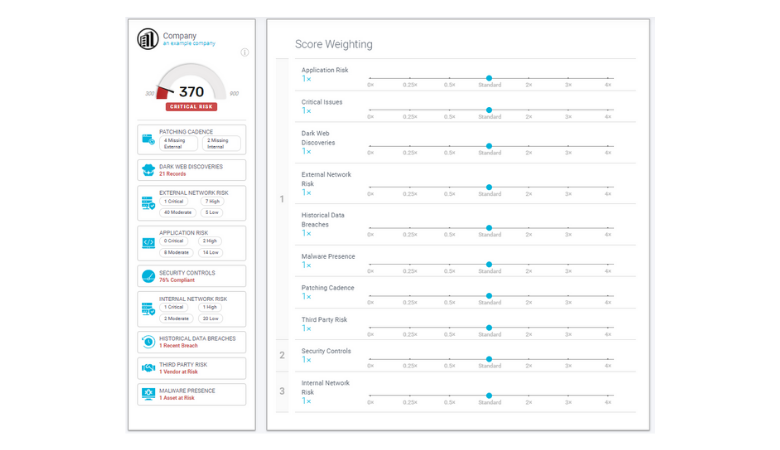Screen dimensions: 780x450
Task: Adjust the Internal Network Risk weighting slider handle
Action: click(x=489, y=396)
